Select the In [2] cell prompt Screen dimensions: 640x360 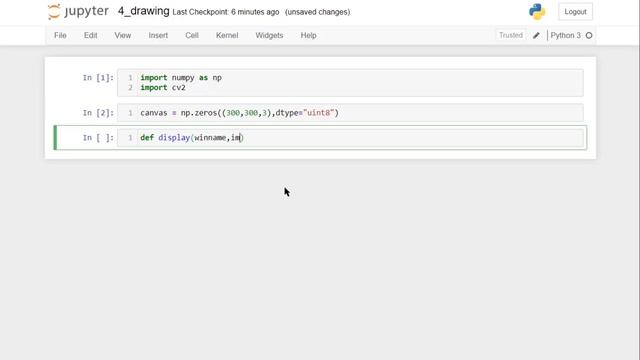click(98, 113)
